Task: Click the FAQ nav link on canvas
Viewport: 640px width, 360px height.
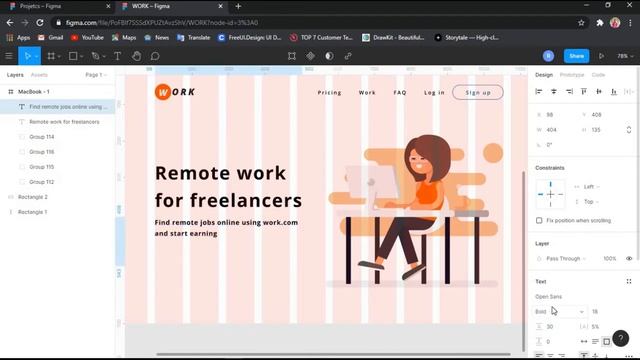Action: 400,93
